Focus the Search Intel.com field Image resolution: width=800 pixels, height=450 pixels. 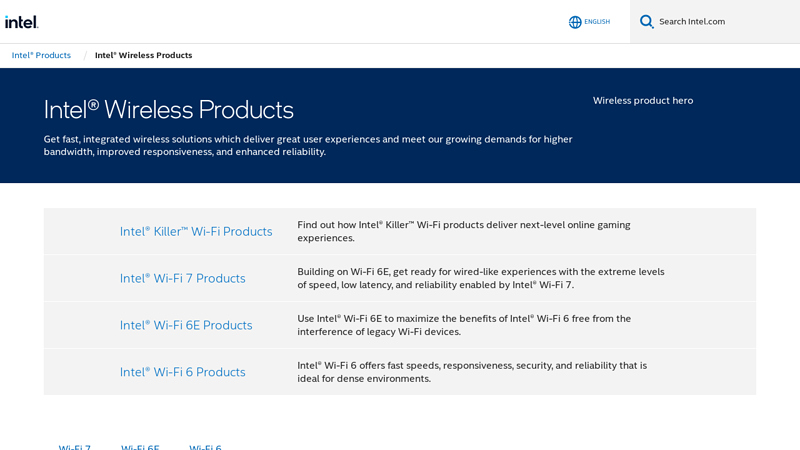pos(715,21)
